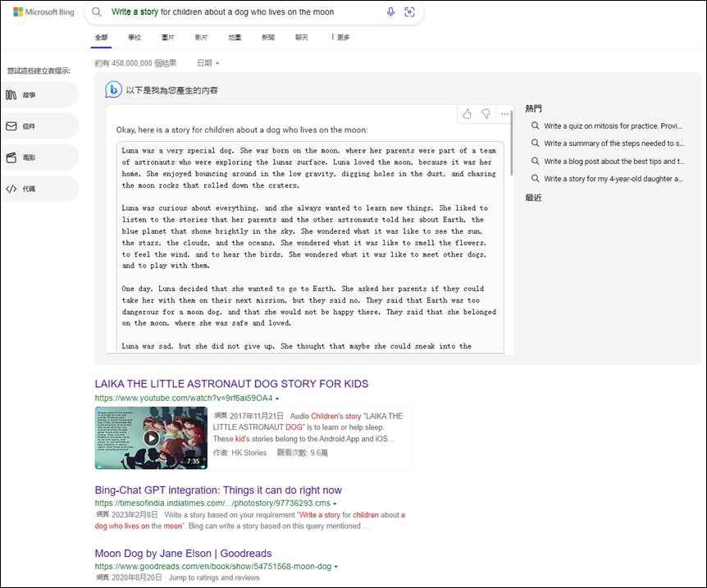Expand arrow next to goodreads URL
Screen dimensions: 707x588
pyautogui.click(x=336, y=567)
